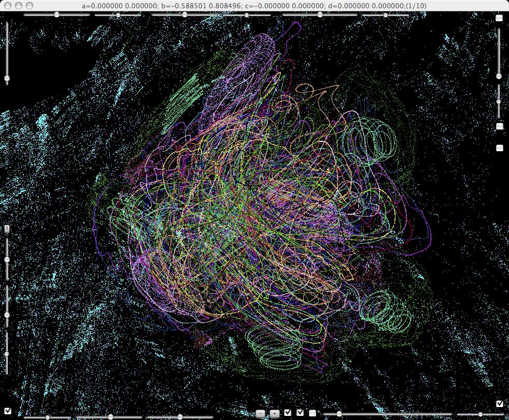
Task: Click the vertical slider knob just below exclamation button
Action: [7, 259]
